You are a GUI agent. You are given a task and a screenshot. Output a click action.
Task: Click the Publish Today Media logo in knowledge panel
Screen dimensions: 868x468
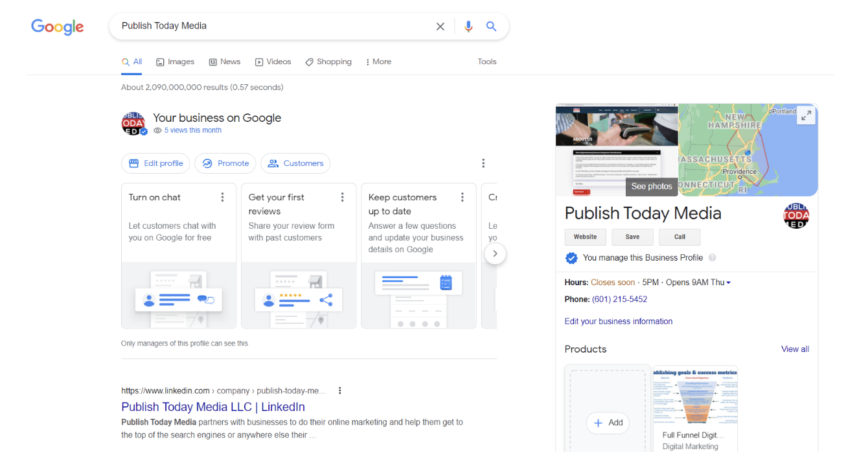tap(796, 216)
